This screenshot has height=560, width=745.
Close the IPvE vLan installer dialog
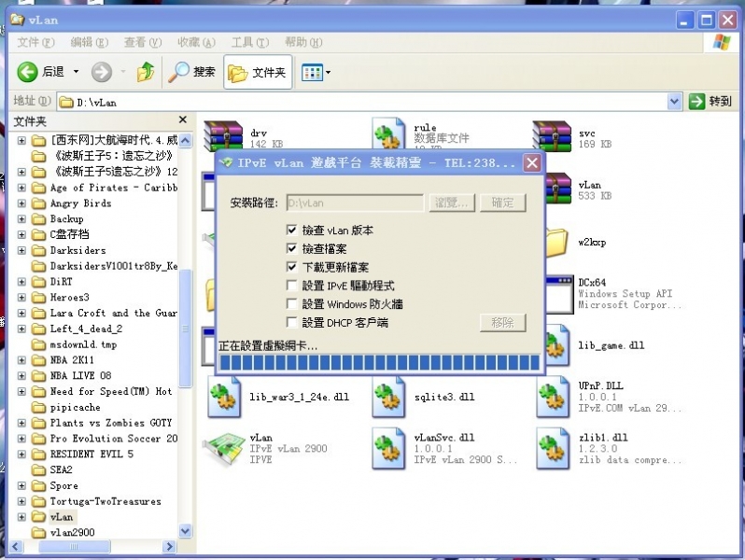click(532, 163)
